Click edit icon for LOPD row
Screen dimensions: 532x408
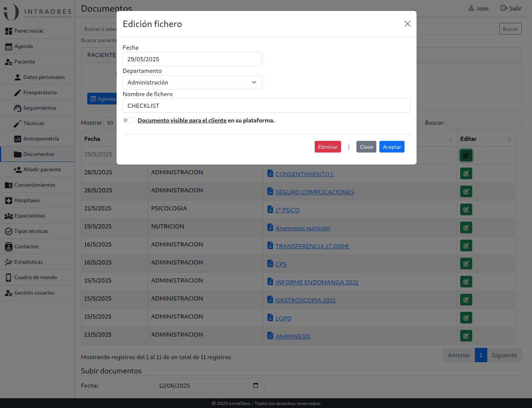click(466, 318)
